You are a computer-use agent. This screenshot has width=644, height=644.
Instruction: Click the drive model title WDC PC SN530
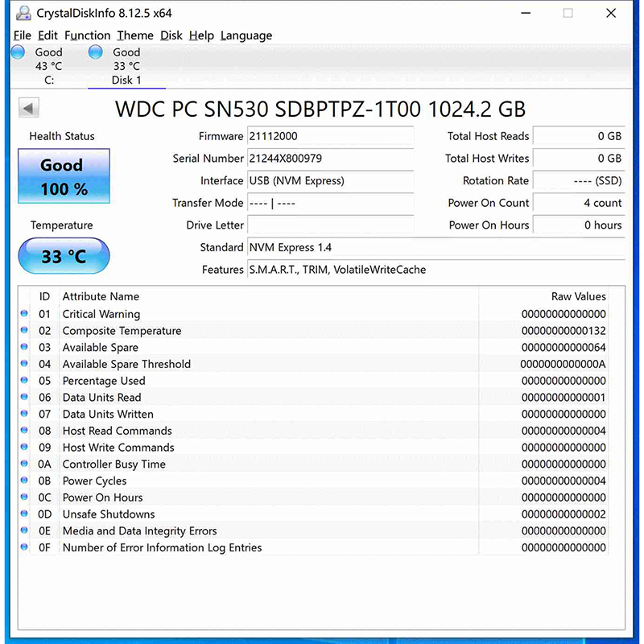(320, 109)
